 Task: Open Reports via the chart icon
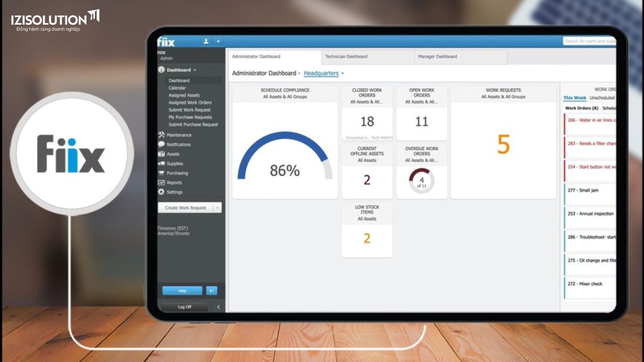(162, 183)
